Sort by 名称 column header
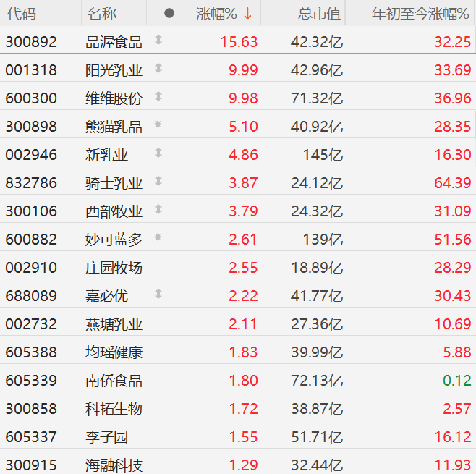 pos(102,14)
